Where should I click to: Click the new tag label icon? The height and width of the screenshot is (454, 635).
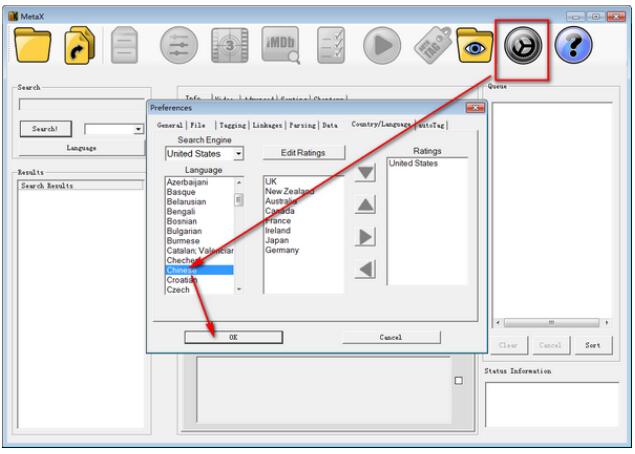pyautogui.click(x=433, y=45)
